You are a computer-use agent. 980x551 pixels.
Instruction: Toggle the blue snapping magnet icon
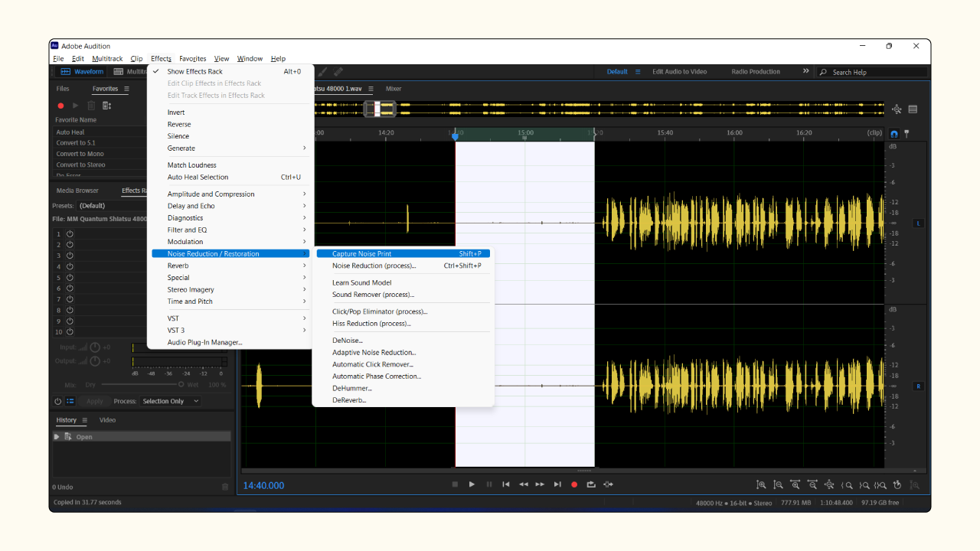[x=894, y=133]
